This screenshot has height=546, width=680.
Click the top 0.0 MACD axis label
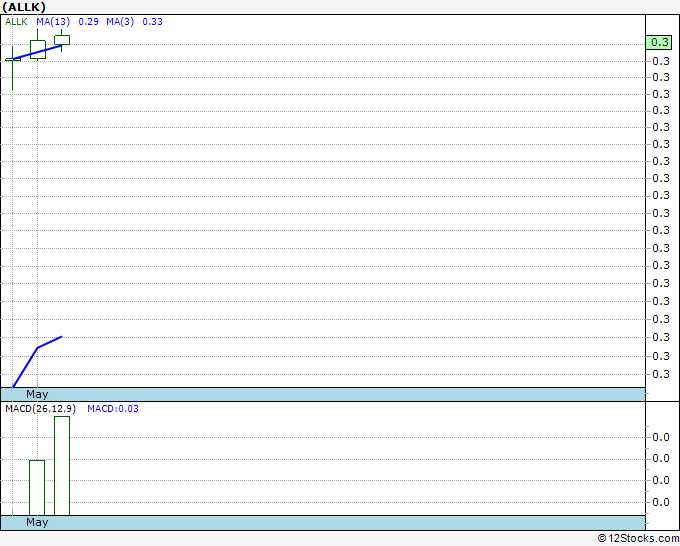tap(661, 437)
